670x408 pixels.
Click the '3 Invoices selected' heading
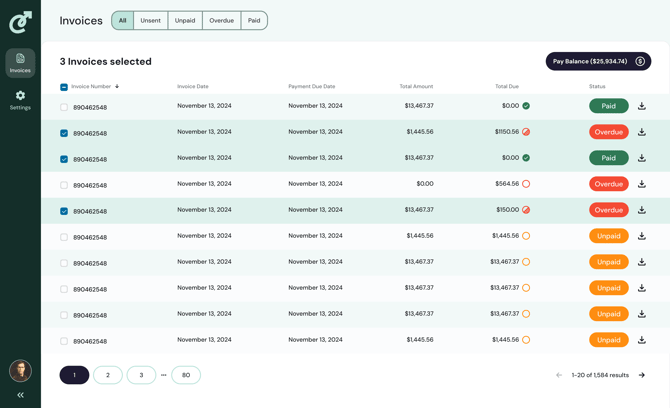[x=106, y=62]
